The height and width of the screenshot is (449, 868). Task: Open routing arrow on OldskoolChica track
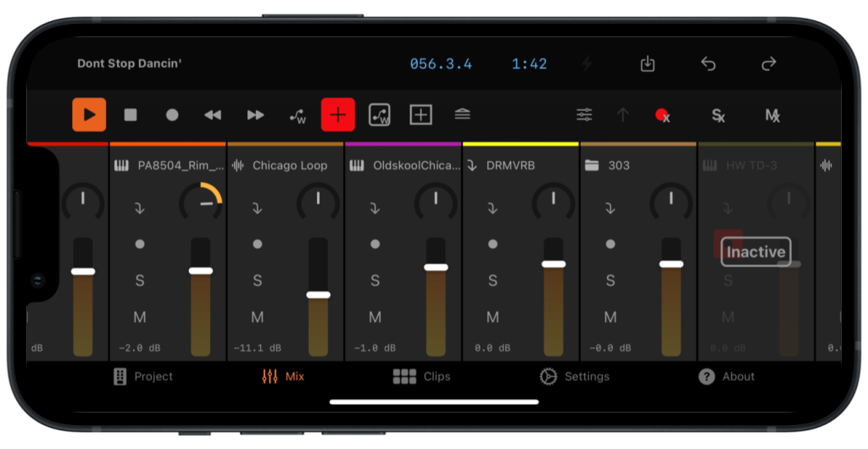tap(375, 208)
